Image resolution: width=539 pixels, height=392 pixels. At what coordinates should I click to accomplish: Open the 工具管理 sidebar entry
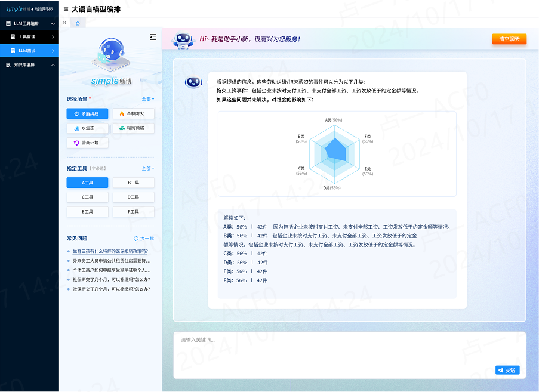pyautogui.click(x=27, y=36)
